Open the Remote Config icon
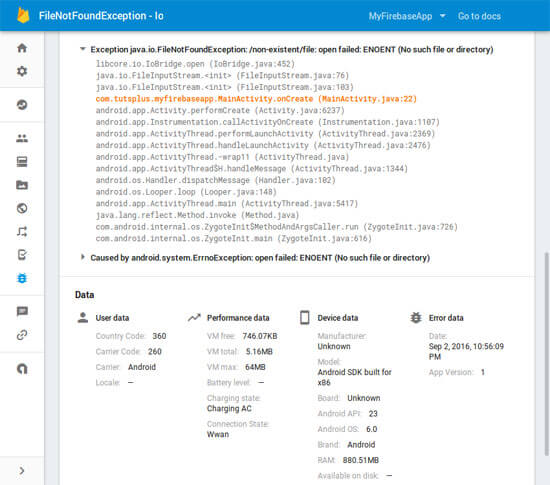The width and height of the screenshot is (550, 485). 22,231
